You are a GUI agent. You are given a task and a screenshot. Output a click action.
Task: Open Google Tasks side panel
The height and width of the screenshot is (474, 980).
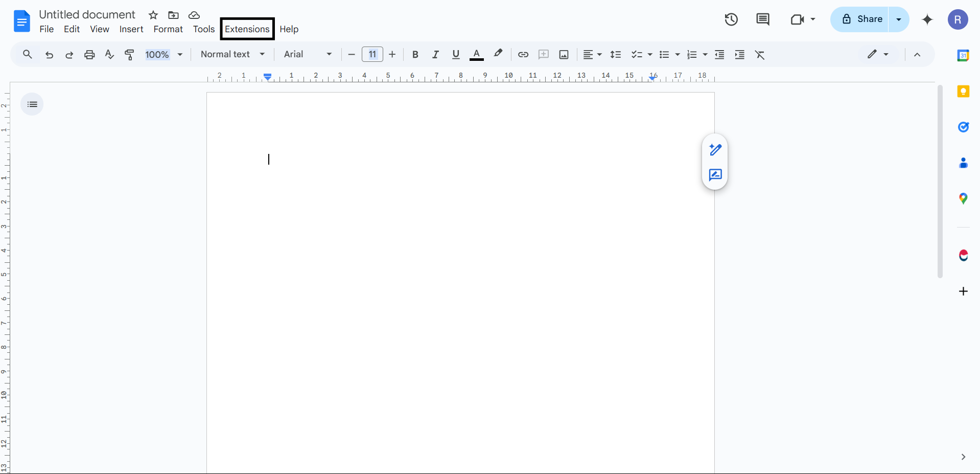point(963,127)
